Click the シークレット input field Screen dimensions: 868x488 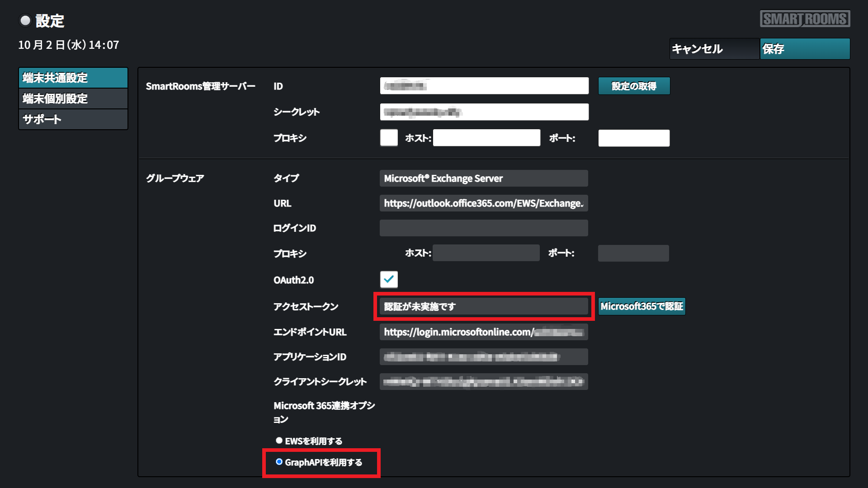click(484, 112)
